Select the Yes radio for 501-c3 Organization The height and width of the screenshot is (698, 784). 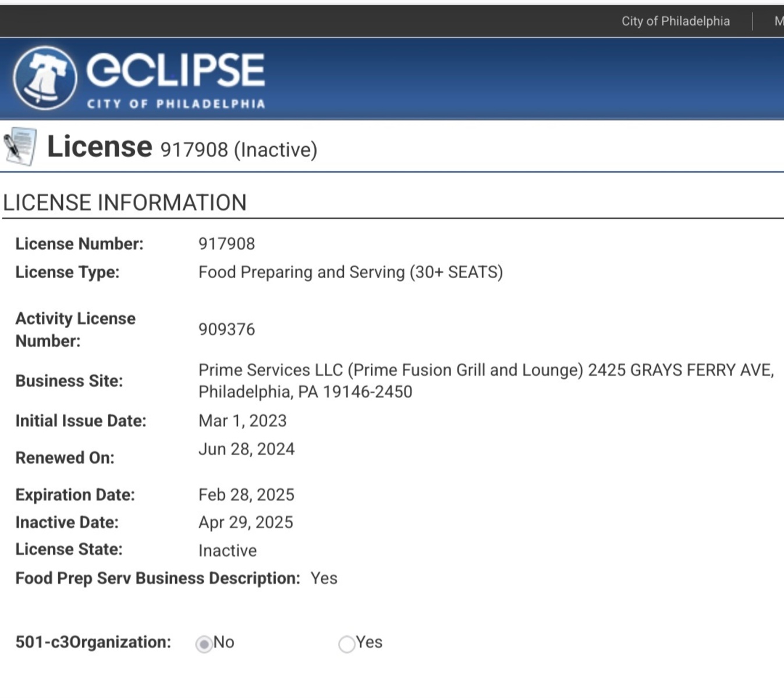346,644
